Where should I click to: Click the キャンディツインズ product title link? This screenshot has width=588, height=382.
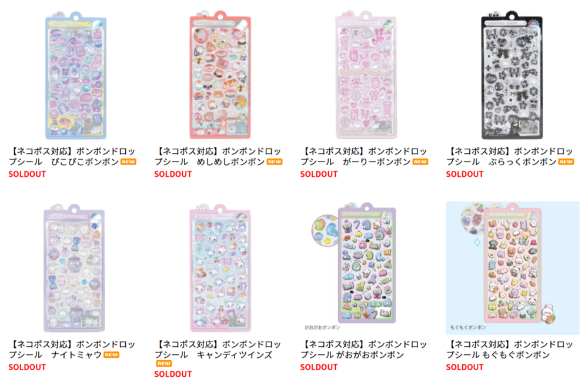coord(218,350)
